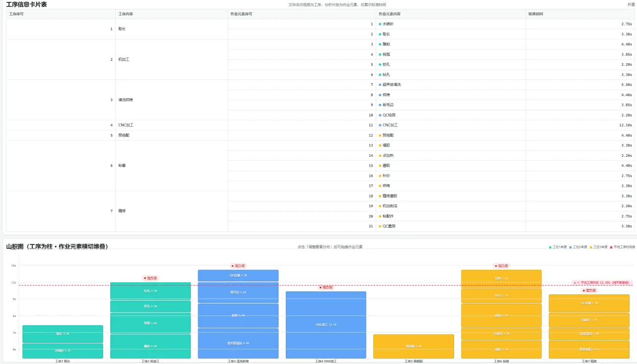
Task: Select the 精修 process cell in table
Action: pyautogui.click(x=172, y=211)
